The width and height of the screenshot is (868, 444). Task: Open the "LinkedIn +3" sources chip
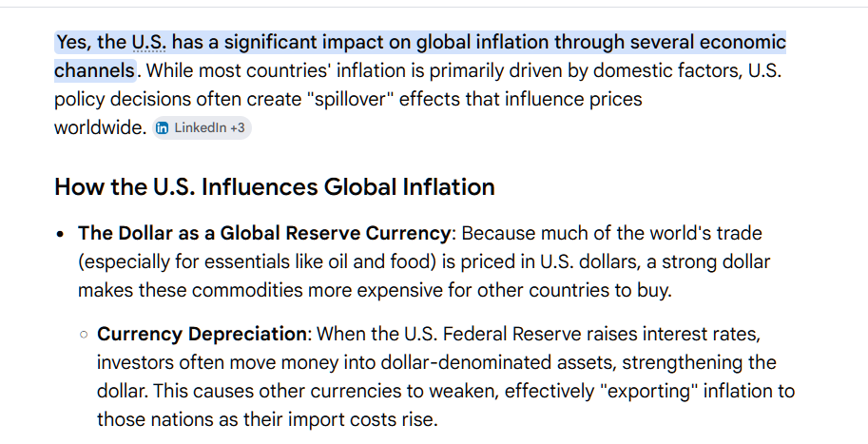[203, 128]
